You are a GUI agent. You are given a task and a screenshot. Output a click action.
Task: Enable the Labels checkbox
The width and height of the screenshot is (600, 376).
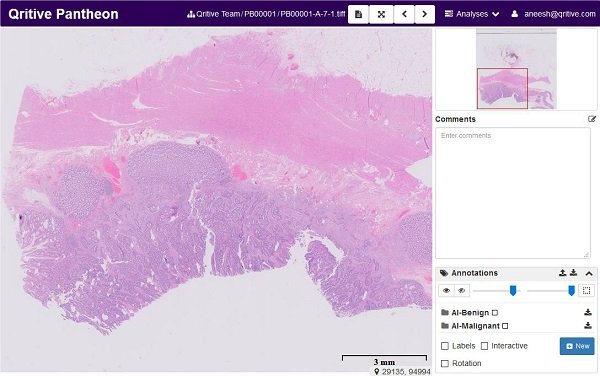pyautogui.click(x=445, y=346)
